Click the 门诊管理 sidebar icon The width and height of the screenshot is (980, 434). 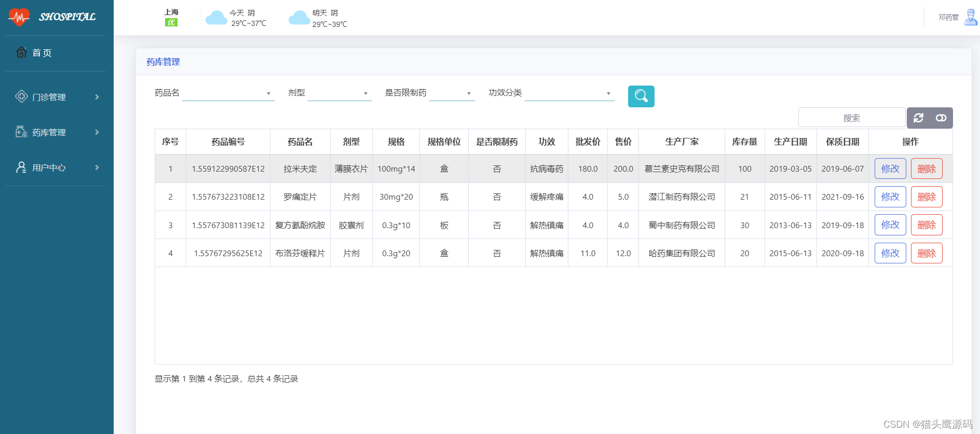point(21,96)
